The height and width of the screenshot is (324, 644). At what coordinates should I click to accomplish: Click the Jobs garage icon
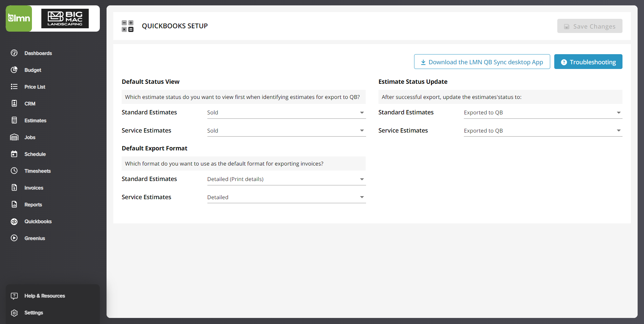pos(14,137)
